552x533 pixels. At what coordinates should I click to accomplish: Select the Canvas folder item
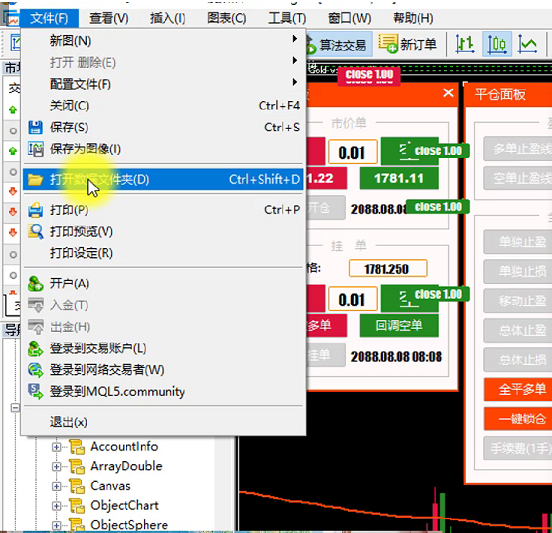pyautogui.click(x=100, y=486)
